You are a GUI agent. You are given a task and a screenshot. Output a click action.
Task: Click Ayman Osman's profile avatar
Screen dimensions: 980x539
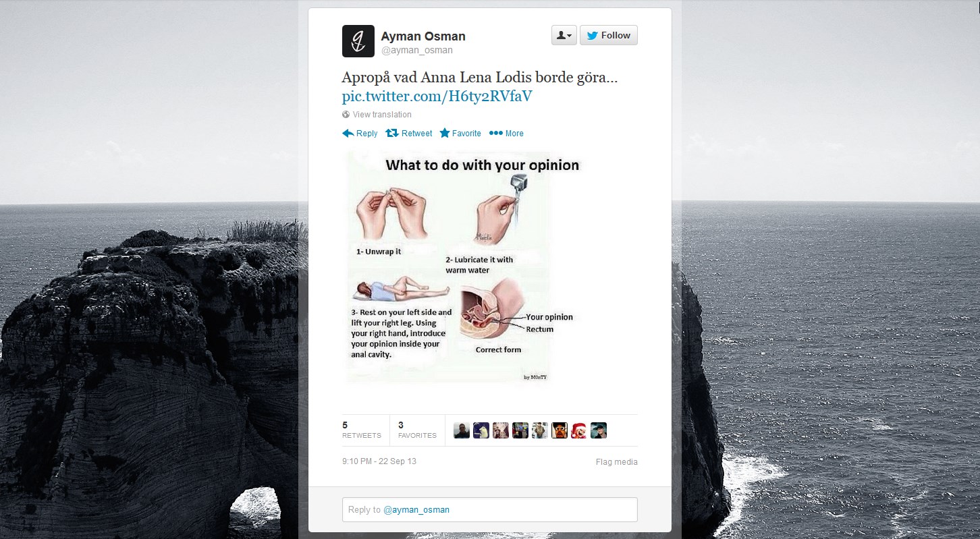click(x=358, y=41)
